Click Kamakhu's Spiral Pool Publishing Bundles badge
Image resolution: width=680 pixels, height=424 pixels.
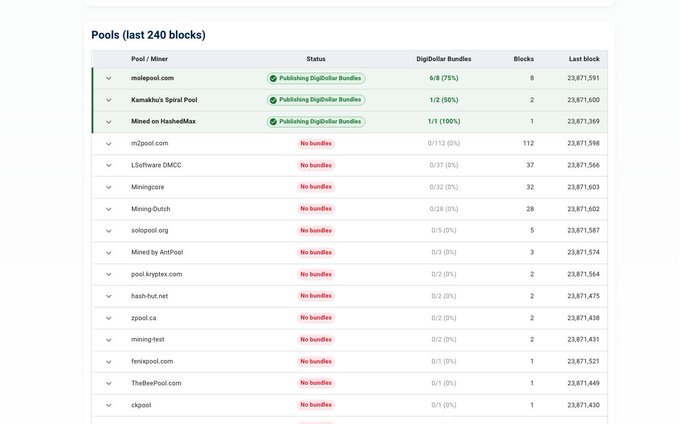click(316, 100)
